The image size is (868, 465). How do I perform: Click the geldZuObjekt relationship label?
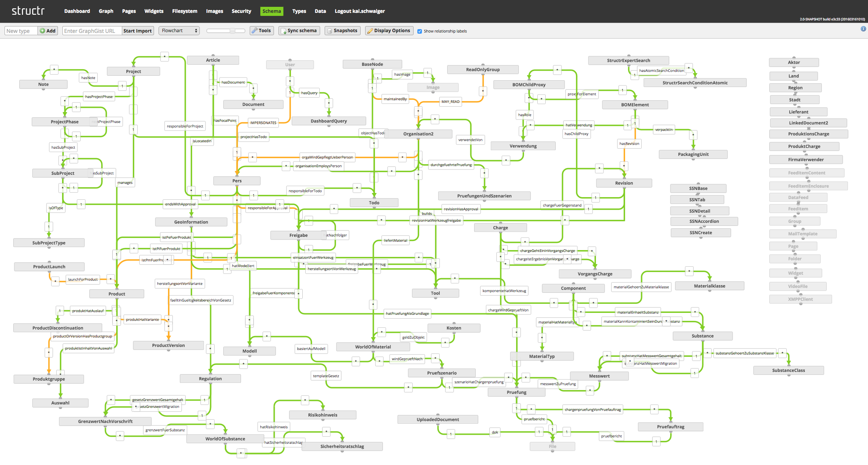413,337
